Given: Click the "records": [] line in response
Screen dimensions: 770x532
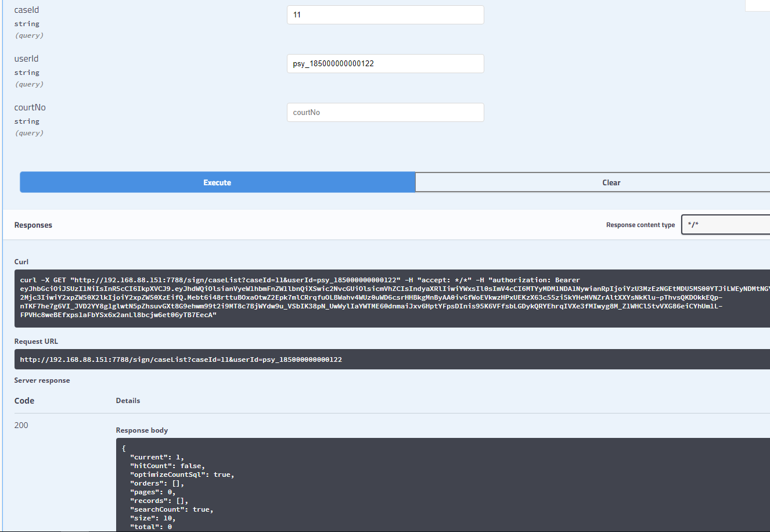Looking at the screenshot, I should pos(159,501).
